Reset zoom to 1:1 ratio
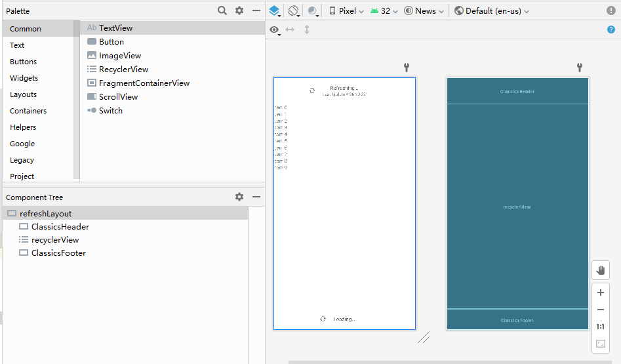The width and height of the screenshot is (621, 364). point(600,327)
